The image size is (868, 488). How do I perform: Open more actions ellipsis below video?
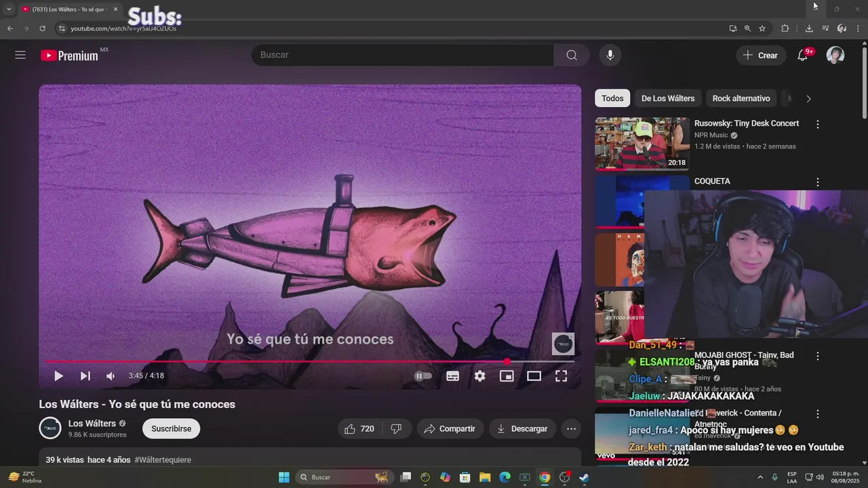click(x=571, y=429)
